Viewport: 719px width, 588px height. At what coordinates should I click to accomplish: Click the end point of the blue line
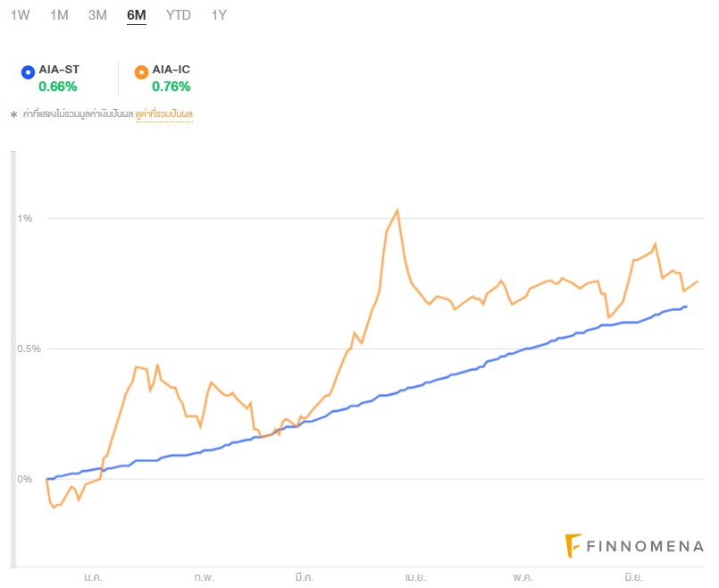(x=686, y=307)
